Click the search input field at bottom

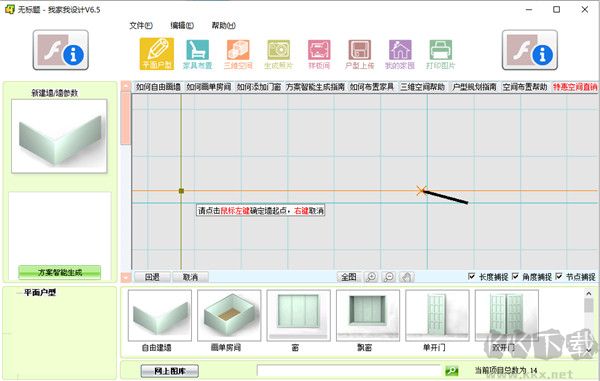pyautogui.click(x=349, y=371)
